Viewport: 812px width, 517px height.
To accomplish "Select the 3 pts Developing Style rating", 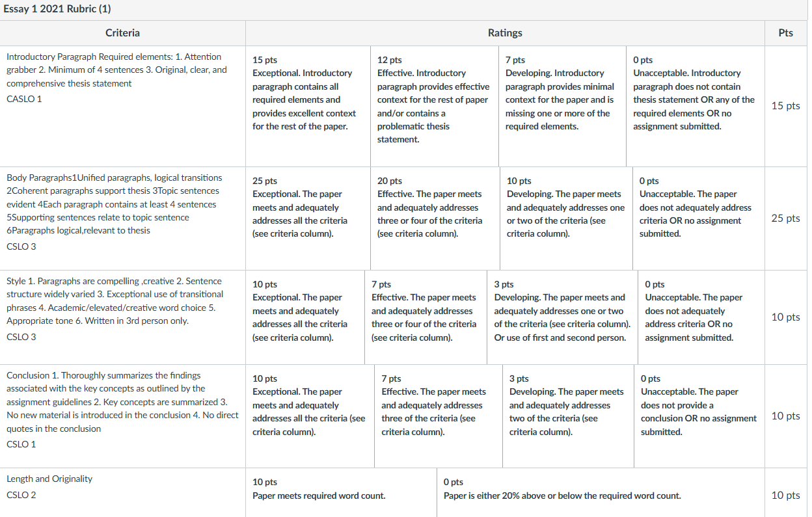I will coord(563,317).
